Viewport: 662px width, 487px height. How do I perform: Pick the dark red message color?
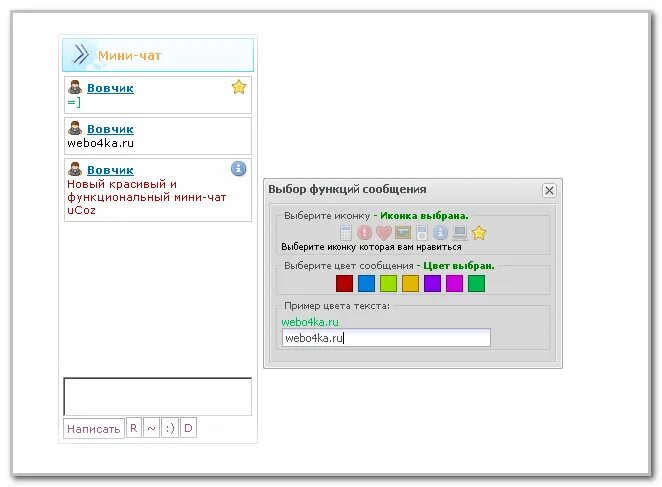tap(344, 283)
